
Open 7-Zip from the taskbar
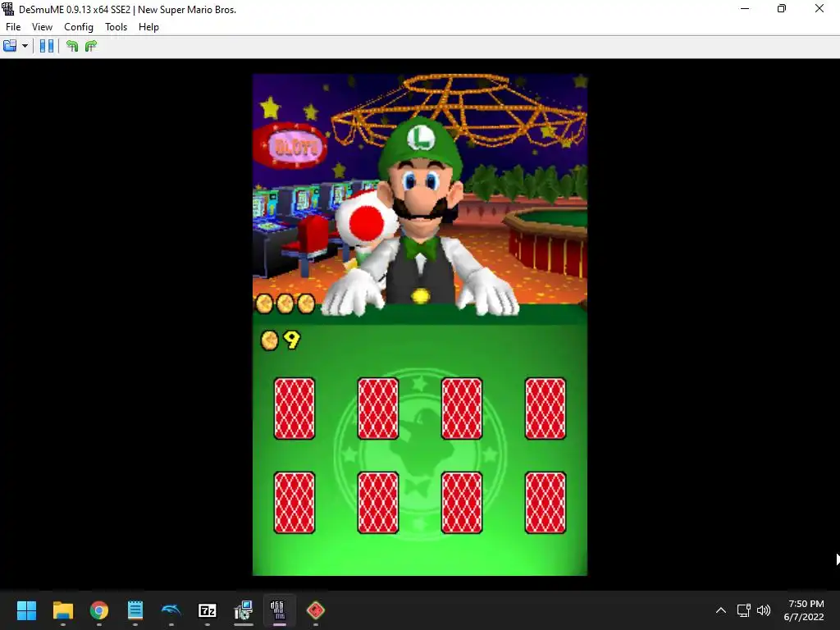coord(208,610)
